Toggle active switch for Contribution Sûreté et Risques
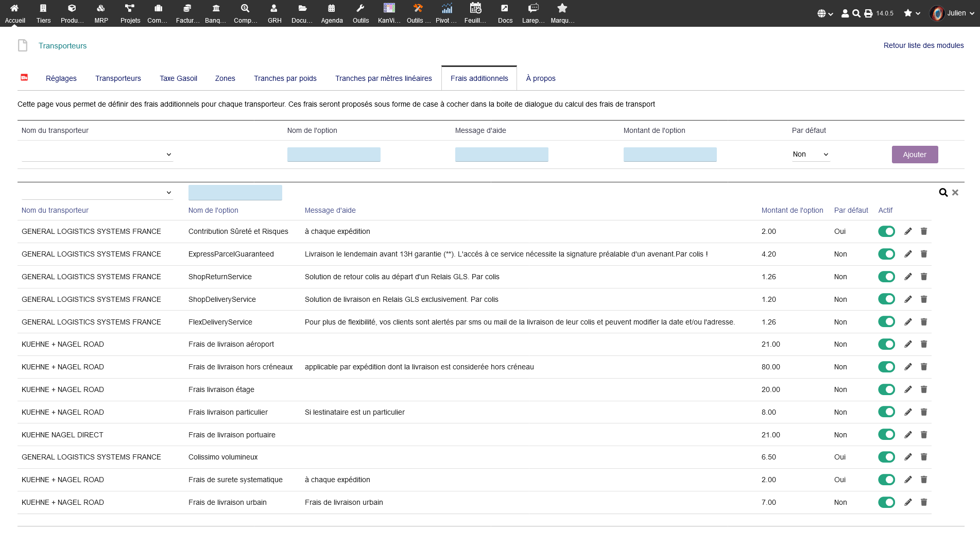This screenshot has height=545, width=980. (887, 231)
